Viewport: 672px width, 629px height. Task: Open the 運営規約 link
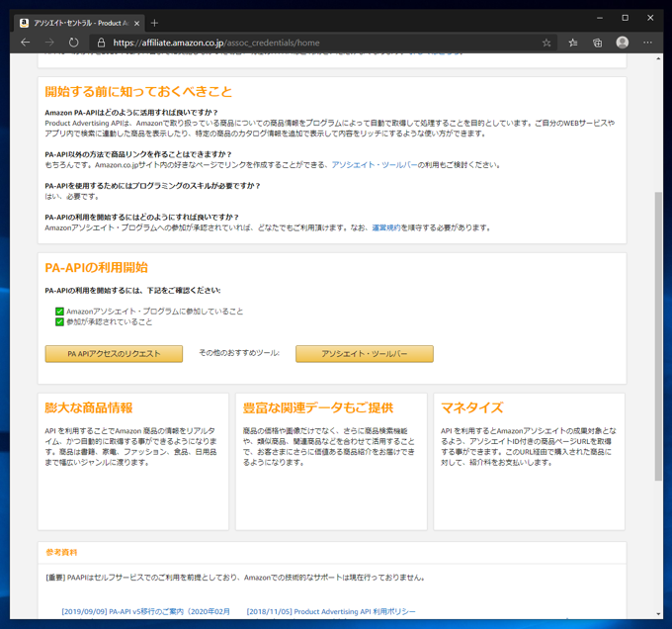[x=386, y=227]
